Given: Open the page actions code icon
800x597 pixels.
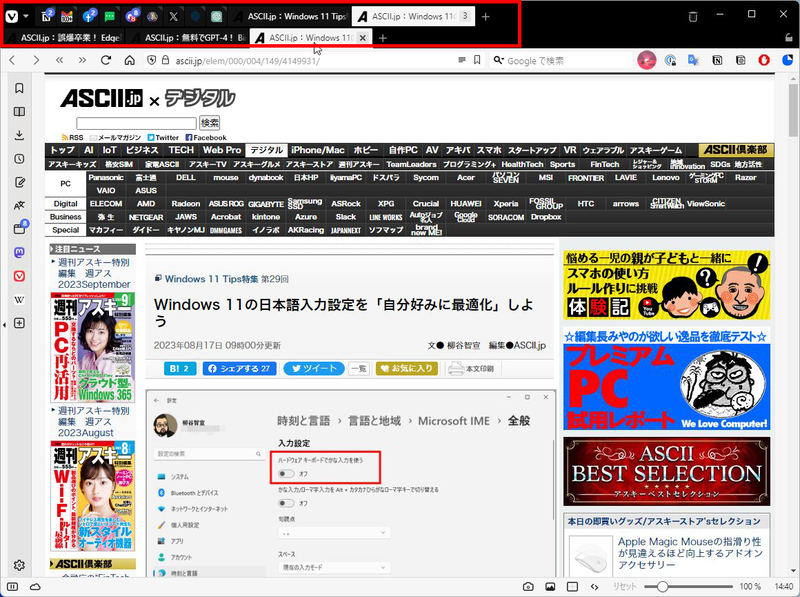Looking at the screenshot, I should coord(594,587).
